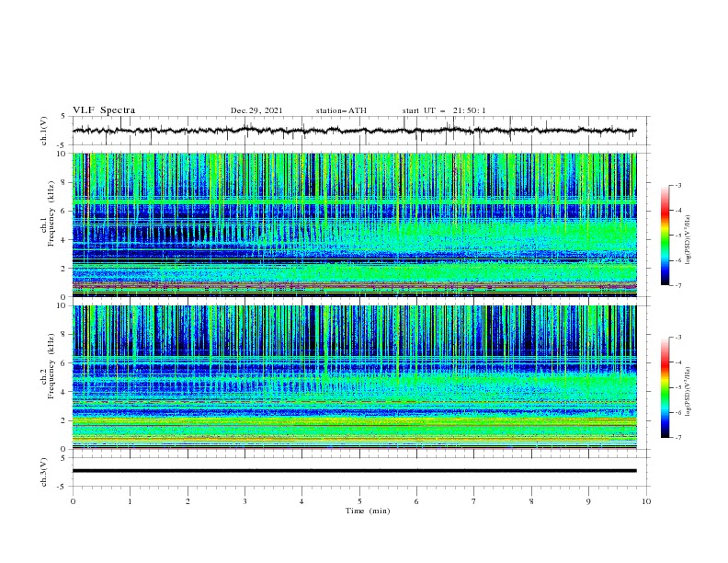Click the thick black ch.3 waveform trace
The width and height of the screenshot is (728, 563).
click(354, 471)
